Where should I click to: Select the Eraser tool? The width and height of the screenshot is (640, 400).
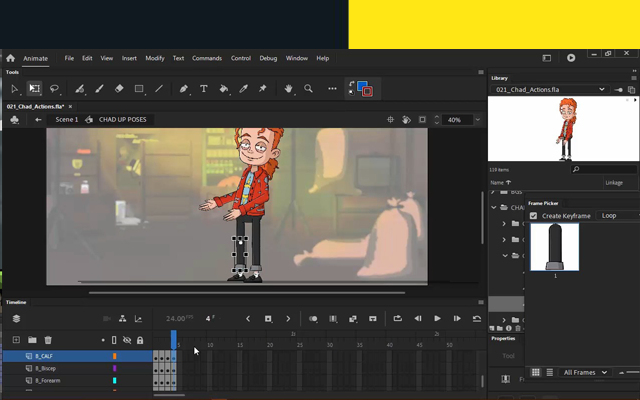119,89
